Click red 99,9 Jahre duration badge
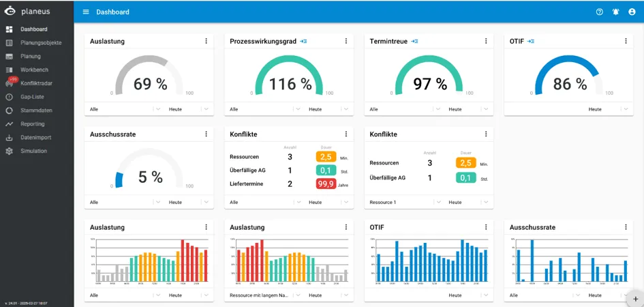 coord(326,184)
